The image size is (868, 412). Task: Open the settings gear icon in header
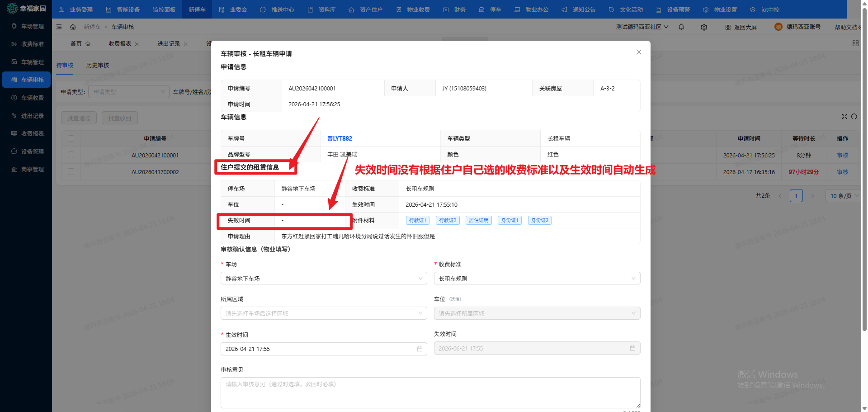click(x=704, y=27)
